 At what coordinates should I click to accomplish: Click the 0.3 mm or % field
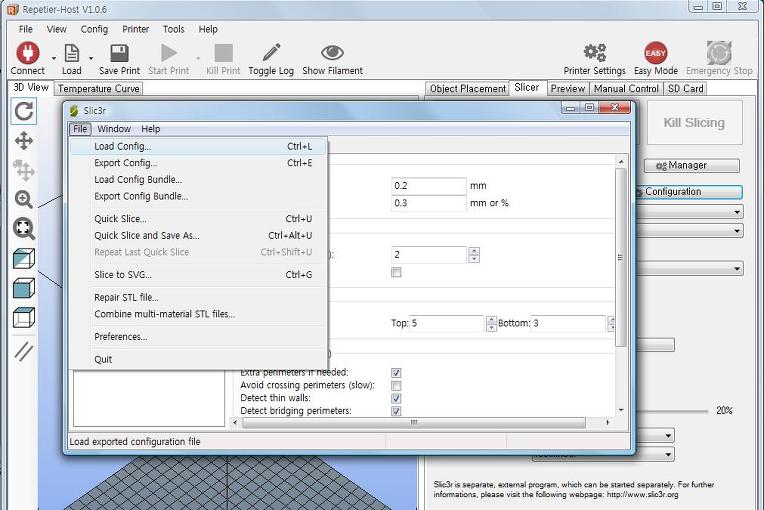429,203
